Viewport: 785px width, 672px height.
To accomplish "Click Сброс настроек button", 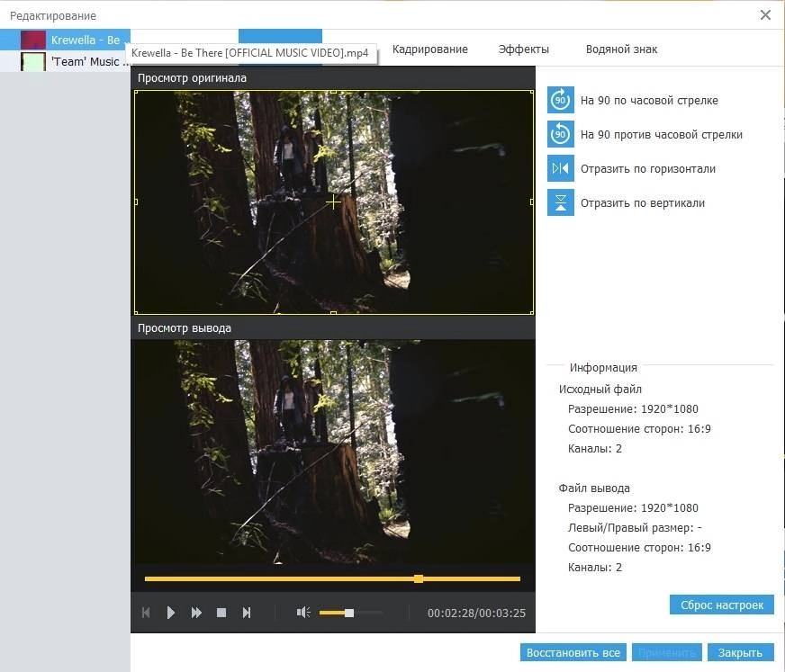I will pos(722,605).
